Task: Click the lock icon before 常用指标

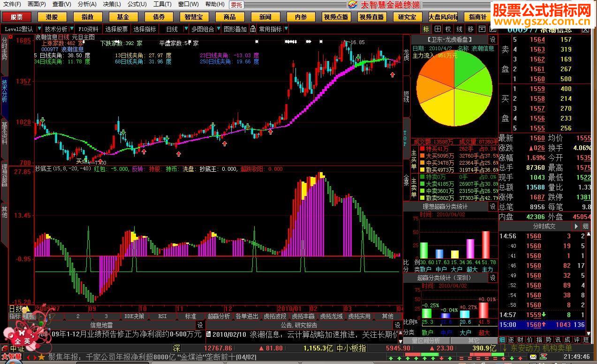Action: pyautogui.click(x=254, y=29)
